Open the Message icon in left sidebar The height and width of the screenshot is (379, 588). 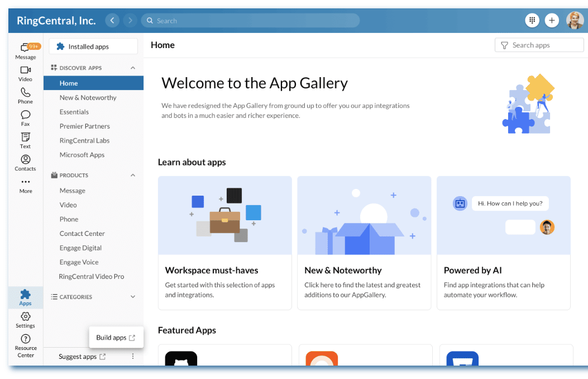click(x=25, y=49)
